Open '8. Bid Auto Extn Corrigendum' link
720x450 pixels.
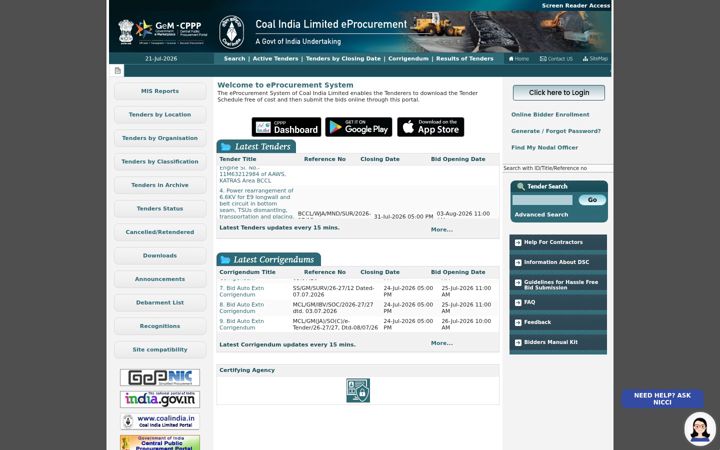pyautogui.click(x=242, y=308)
